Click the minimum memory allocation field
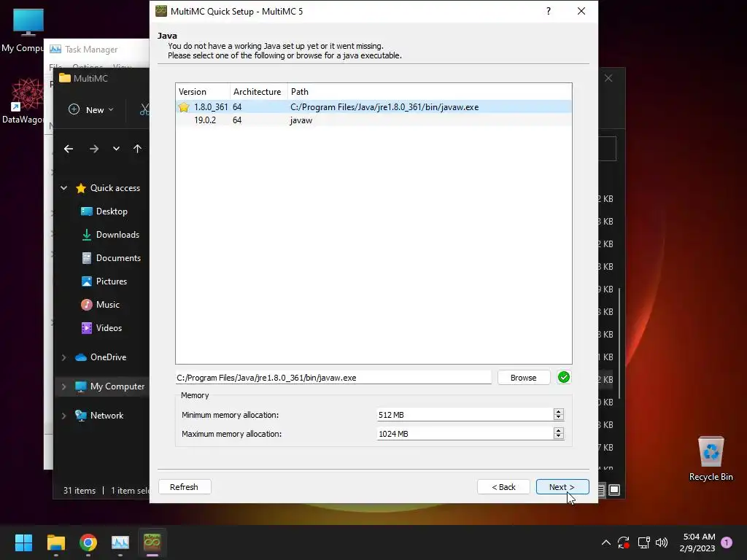 [x=465, y=415]
